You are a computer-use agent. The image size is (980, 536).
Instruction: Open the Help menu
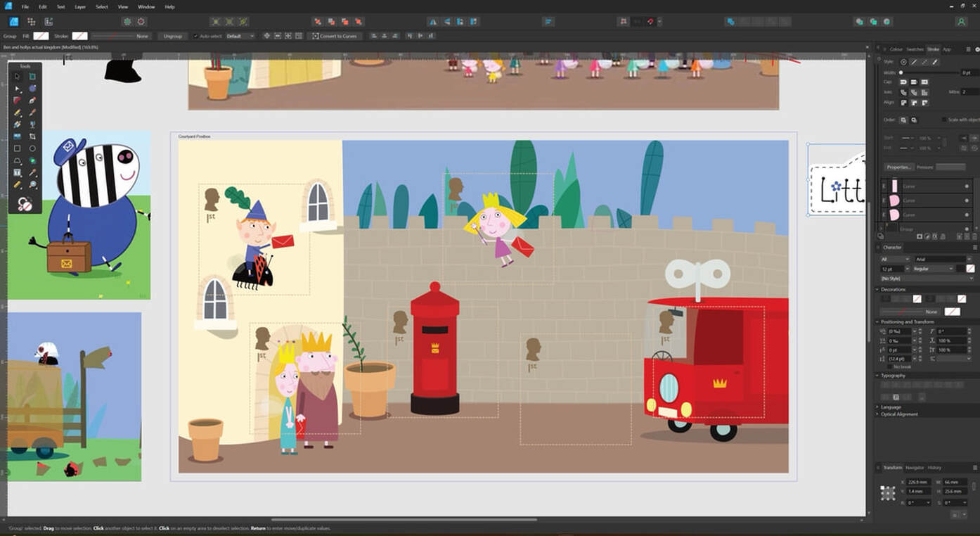(x=169, y=7)
